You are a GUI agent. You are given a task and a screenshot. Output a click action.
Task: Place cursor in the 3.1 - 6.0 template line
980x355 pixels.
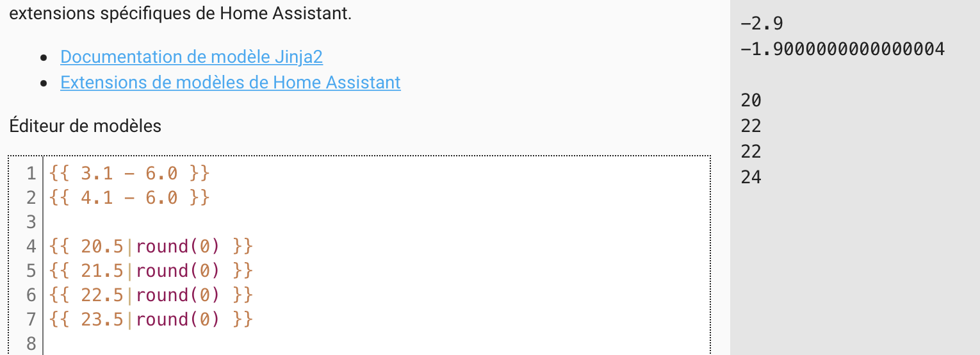click(129, 174)
